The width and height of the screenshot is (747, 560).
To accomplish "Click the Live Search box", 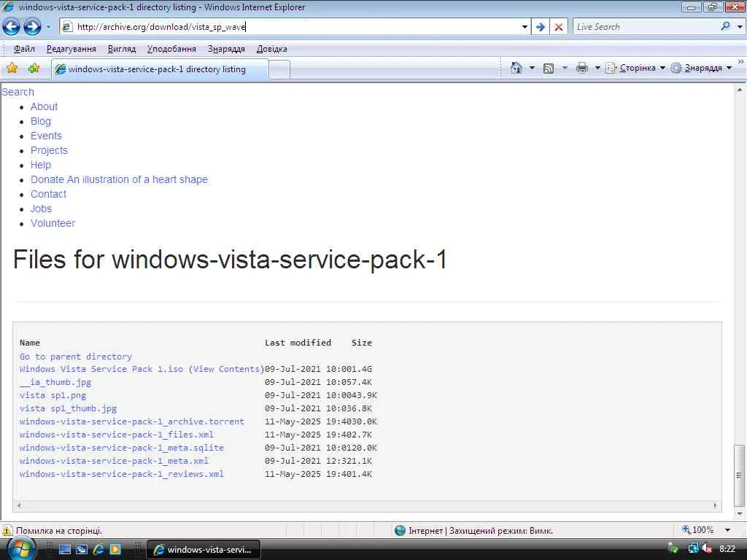I will (646, 27).
